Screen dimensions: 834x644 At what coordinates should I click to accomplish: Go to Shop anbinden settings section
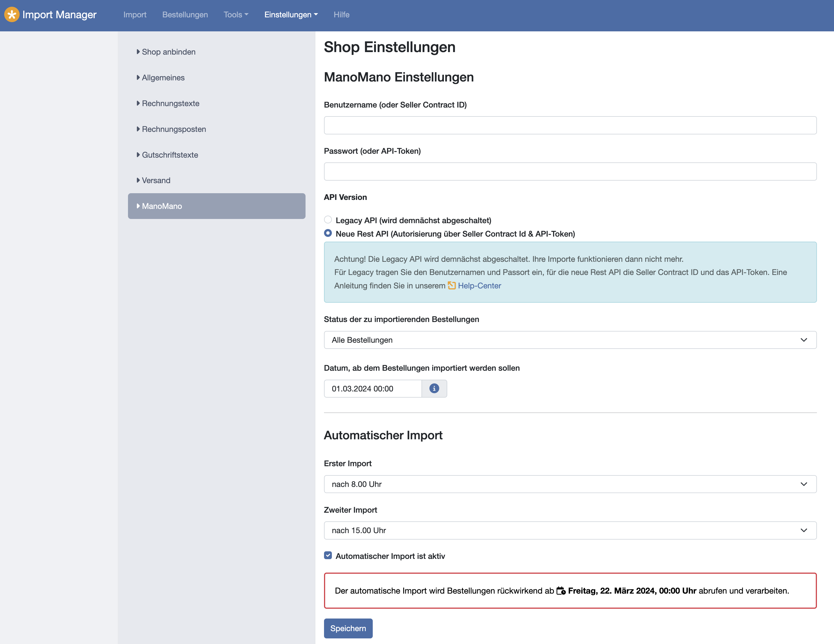(216, 52)
